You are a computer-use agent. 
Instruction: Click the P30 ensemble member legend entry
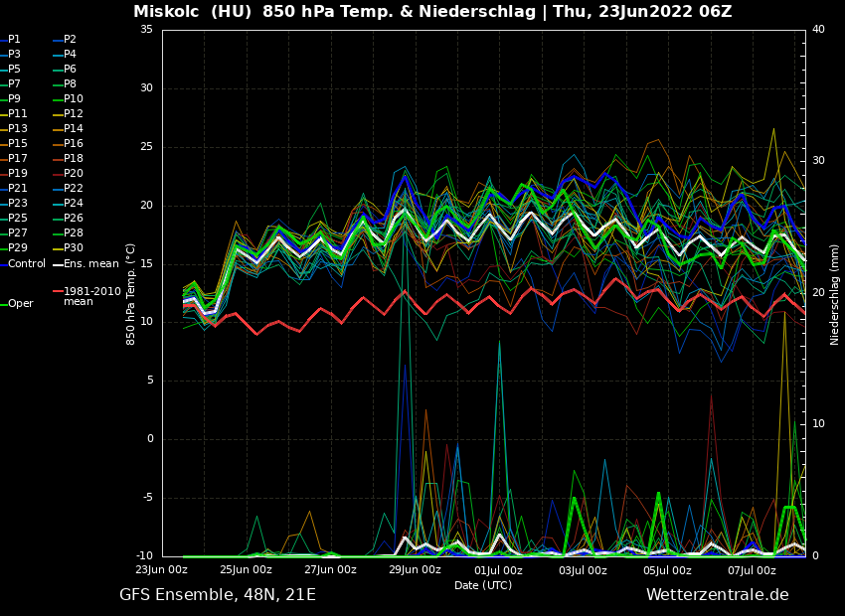coord(74,248)
